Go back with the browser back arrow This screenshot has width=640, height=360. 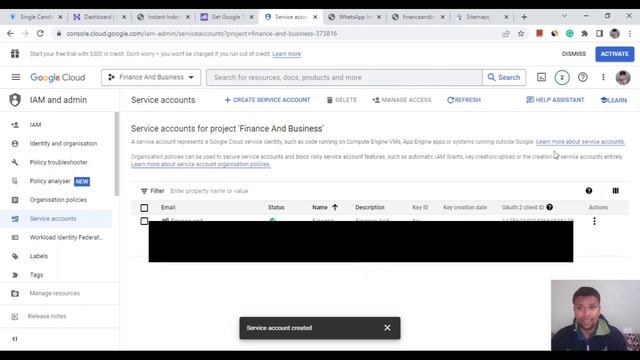coord(10,33)
